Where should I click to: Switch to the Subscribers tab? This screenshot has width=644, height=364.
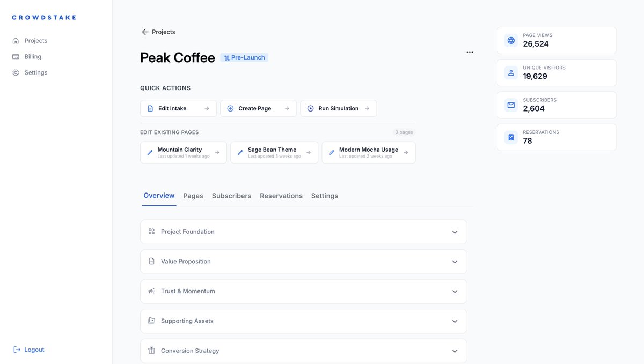pyautogui.click(x=231, y=196)
